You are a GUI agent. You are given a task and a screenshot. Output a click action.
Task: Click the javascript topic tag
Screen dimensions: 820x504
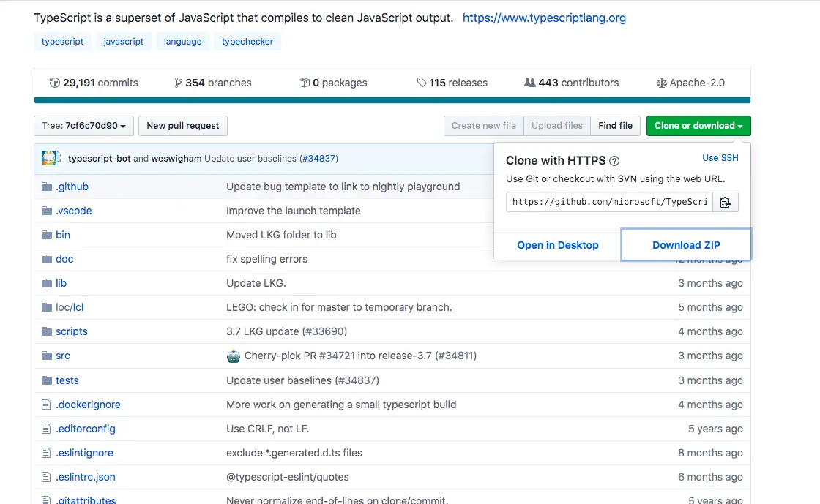click(x=124, y=42)
